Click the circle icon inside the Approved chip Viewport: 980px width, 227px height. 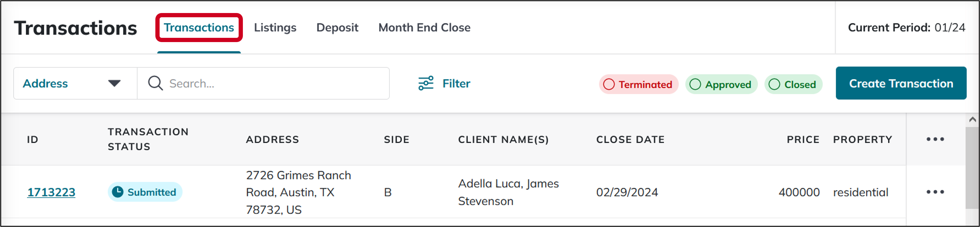point(695,84)
